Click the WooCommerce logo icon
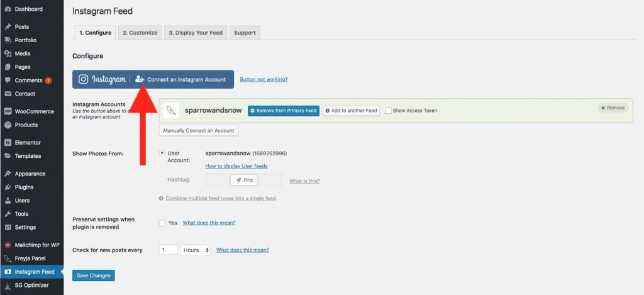 [8, 111]
